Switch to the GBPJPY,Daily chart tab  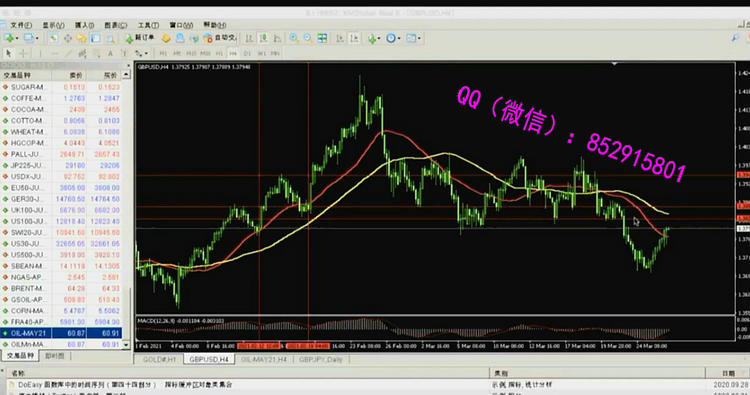(321, 359)
